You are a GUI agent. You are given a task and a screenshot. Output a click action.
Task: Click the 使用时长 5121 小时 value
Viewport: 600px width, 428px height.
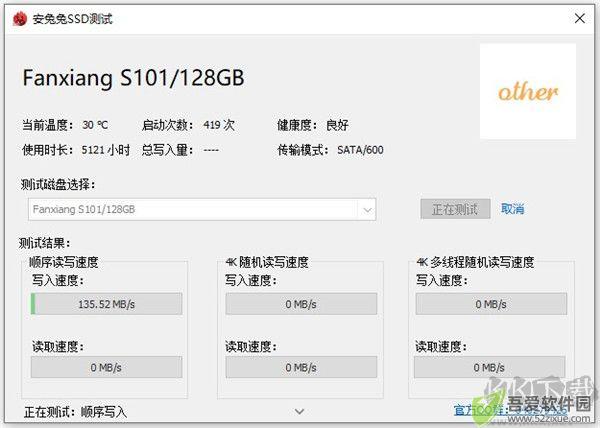coord(106,150)
